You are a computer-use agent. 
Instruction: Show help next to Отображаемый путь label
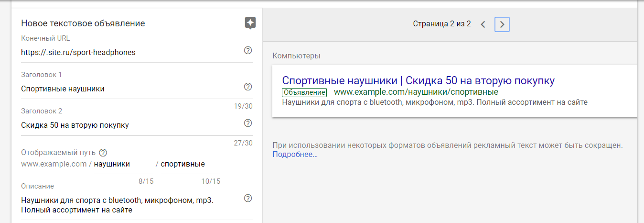(x=103, y=153)
